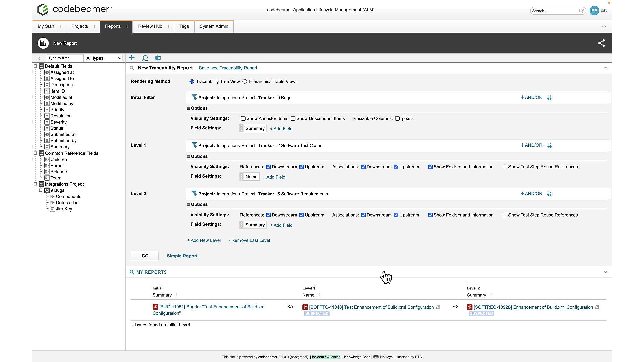The width and height of the screenshot is (644, 362).
Task: Click the announce megaphone icon in toolbar
Action: [158, 58]
